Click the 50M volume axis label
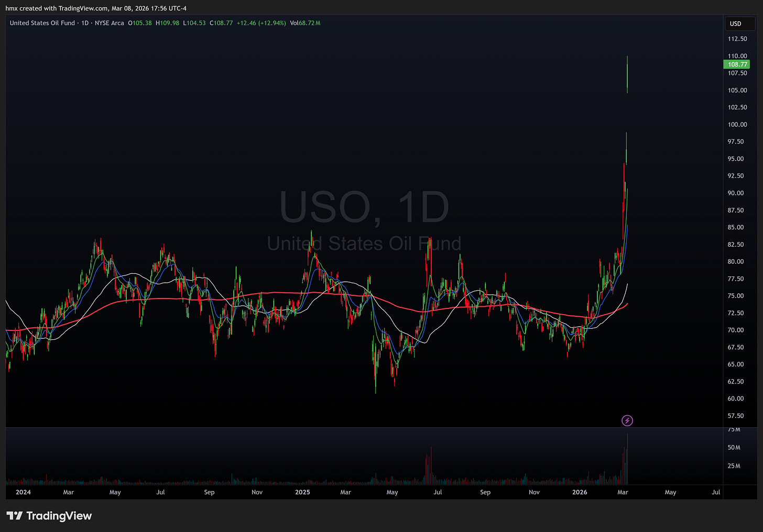The height and width of the screenshot is (532, 763). 734,448
